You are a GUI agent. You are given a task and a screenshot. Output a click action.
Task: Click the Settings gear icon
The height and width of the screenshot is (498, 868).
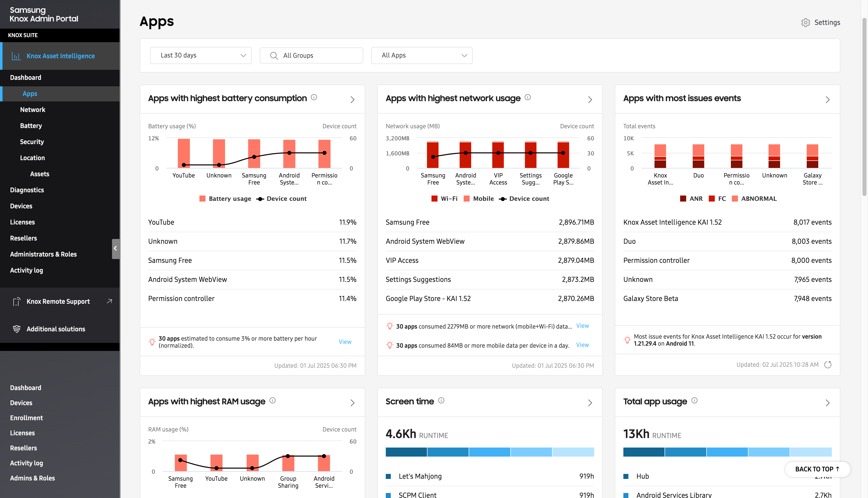click(x=805, y=23)
